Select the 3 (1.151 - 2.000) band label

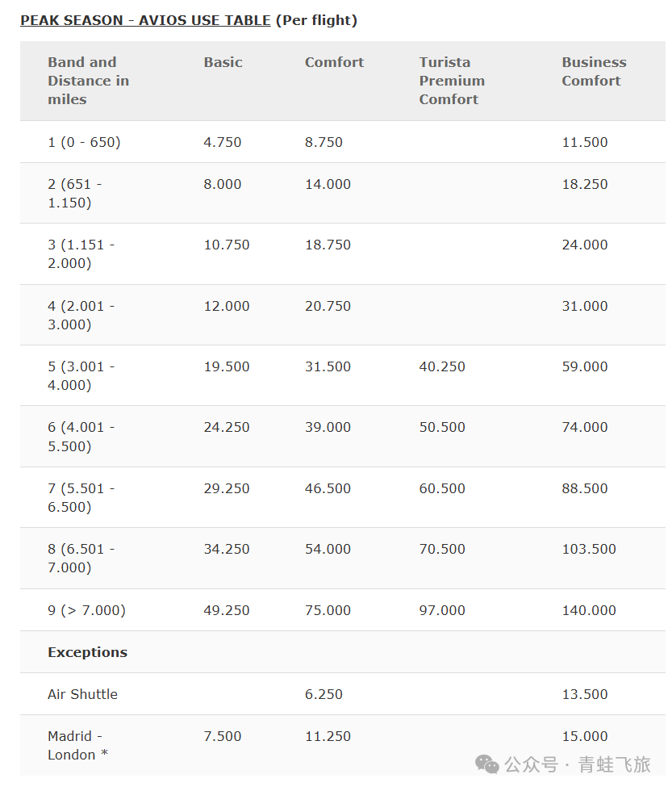(81, 253)
